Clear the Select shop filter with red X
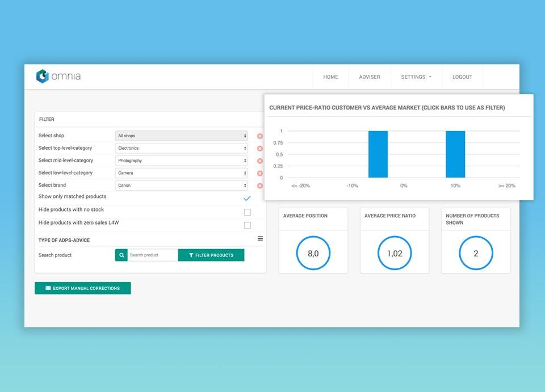Image resolution: width=545 pixels, height=392 pixels. point(260,136)
